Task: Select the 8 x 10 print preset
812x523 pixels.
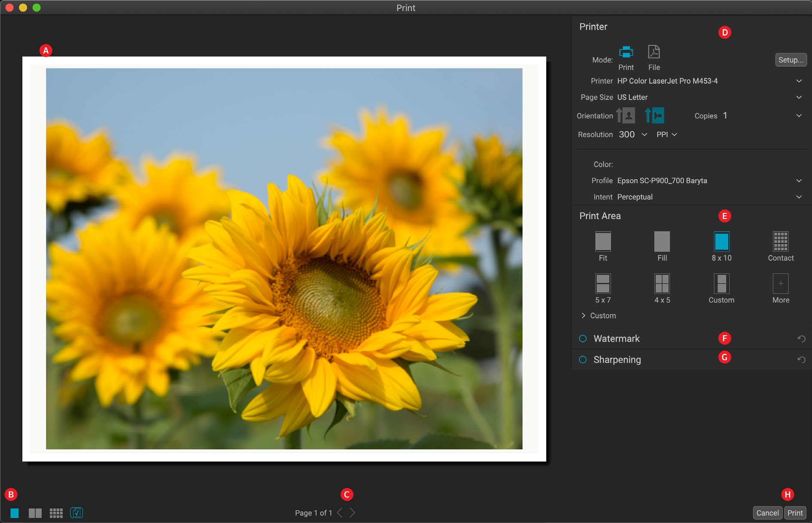Action: point(721,242)
